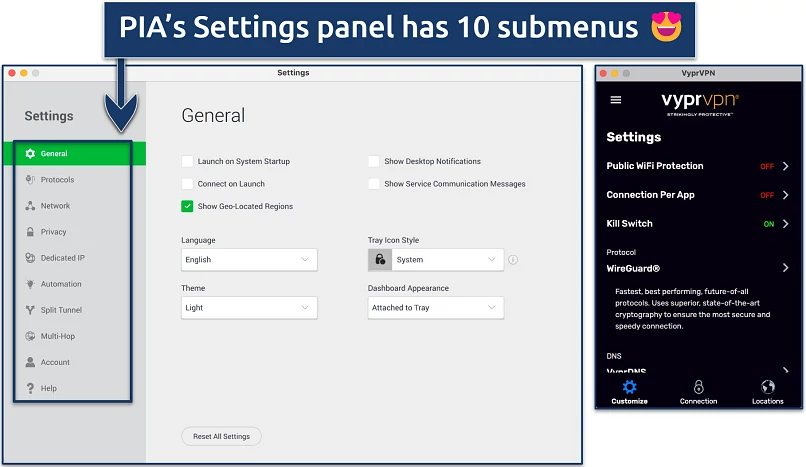The width and height of the screenshot is (806, 467).
Task: Click the General page heading
Action: (213, 115)
